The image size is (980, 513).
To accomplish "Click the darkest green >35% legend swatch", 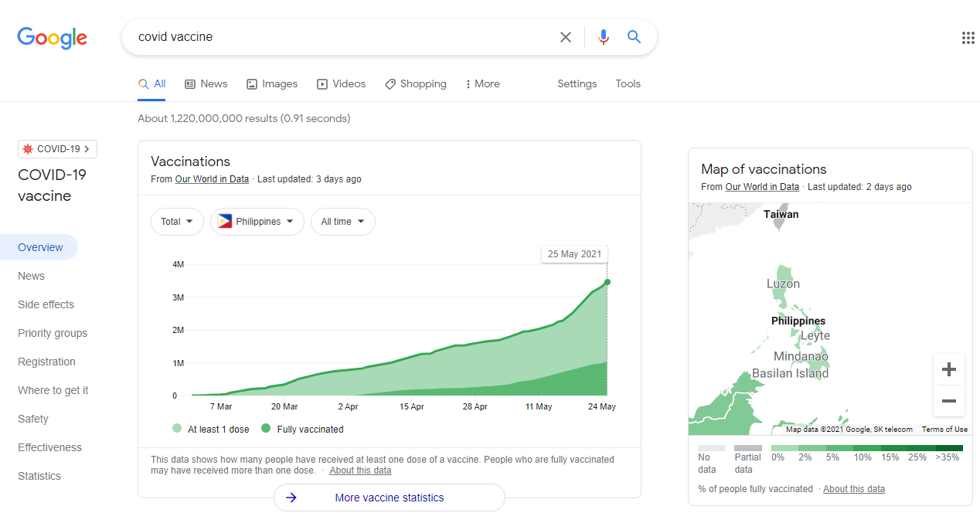I will point(948,448).
